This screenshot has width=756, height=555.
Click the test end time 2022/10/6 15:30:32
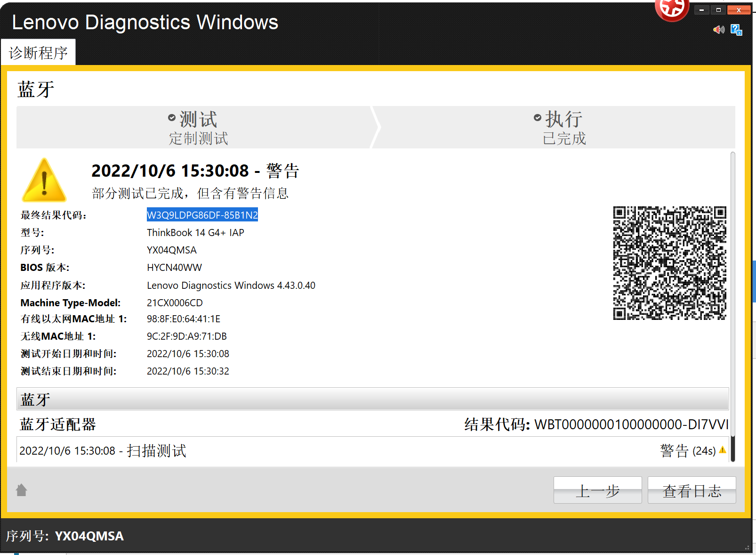click(x=188, y=371)
